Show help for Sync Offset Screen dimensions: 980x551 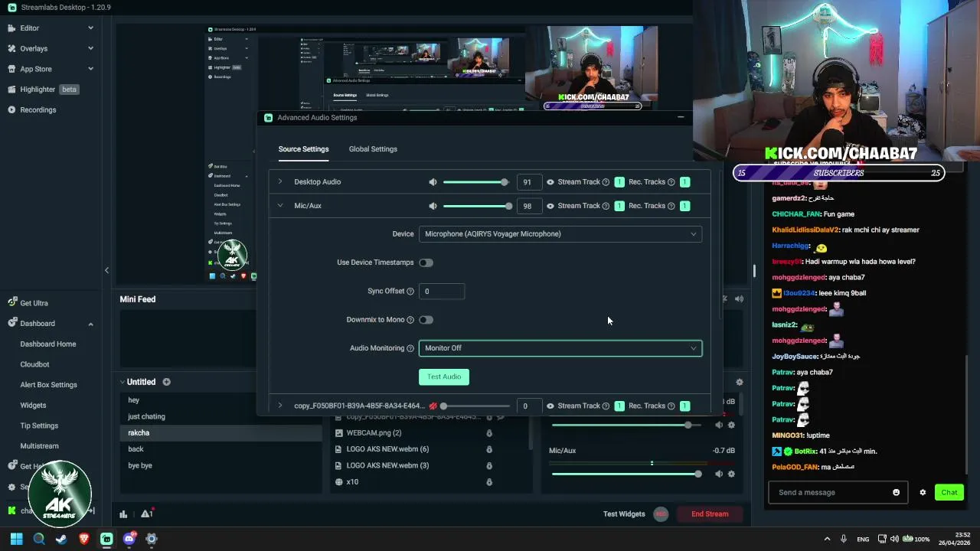pos(410,291)
